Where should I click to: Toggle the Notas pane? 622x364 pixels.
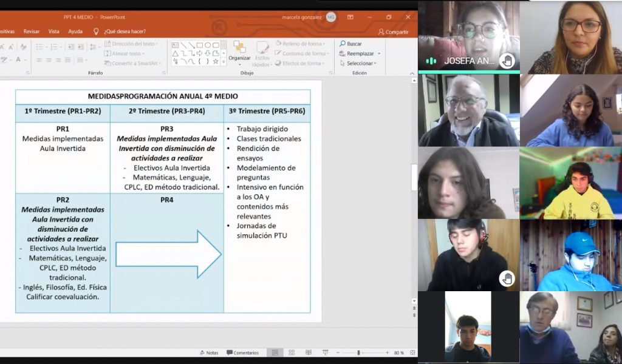pyautogui.click(x=209, y=352)
